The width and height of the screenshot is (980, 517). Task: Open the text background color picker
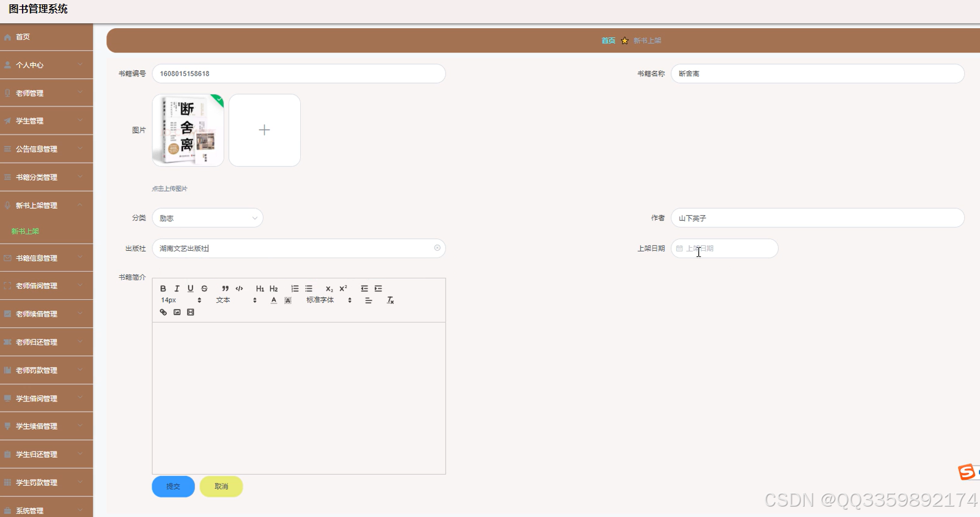(x=288, y=300)
